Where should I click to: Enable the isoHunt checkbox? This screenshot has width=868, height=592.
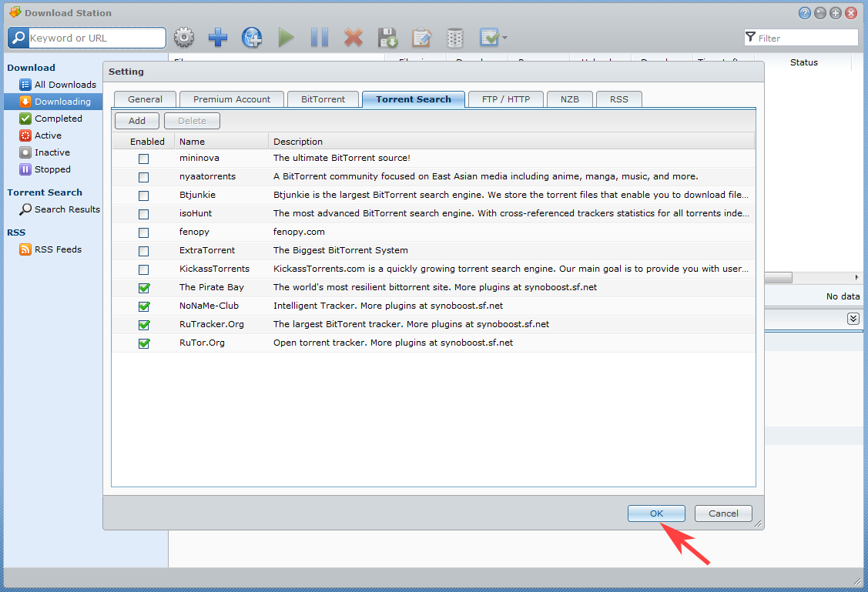pyautogui.click(x=144, y=214)
